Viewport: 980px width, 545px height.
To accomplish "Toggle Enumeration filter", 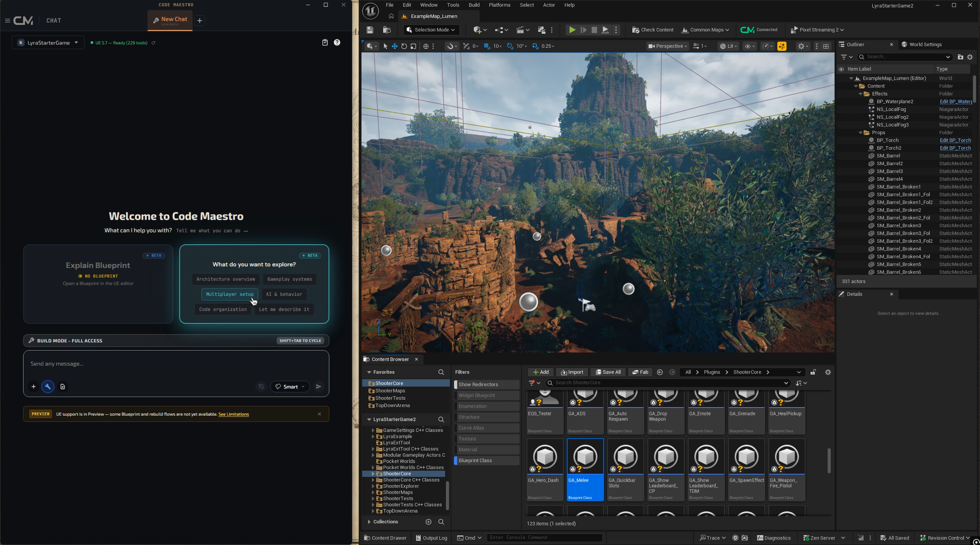I will [x=486, y=406].
